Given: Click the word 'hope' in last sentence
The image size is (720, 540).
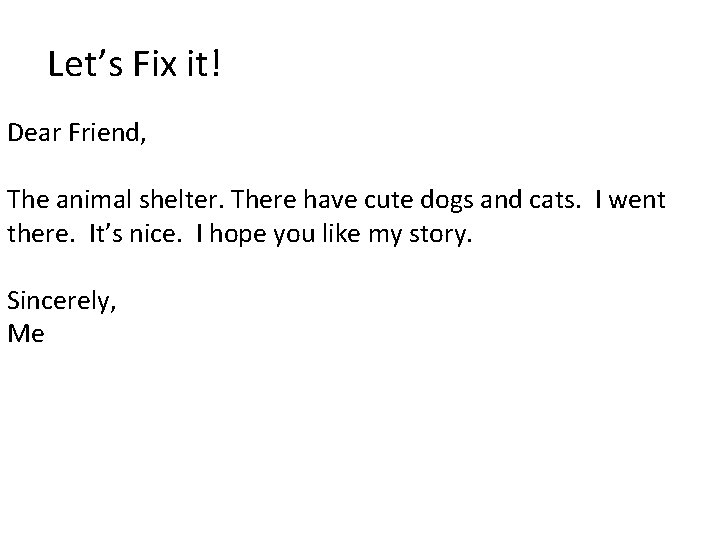Looking at the screenshot, I should click(x=238, y=235).
